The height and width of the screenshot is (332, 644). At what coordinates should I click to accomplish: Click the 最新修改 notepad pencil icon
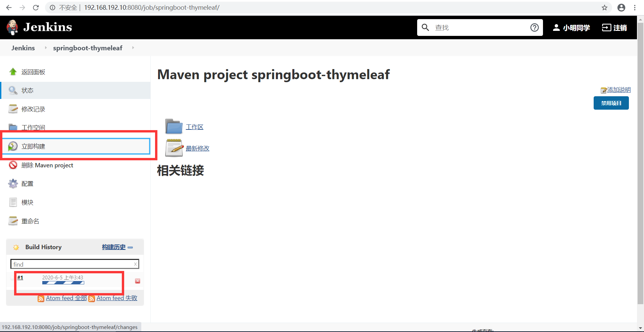(174, 148)
